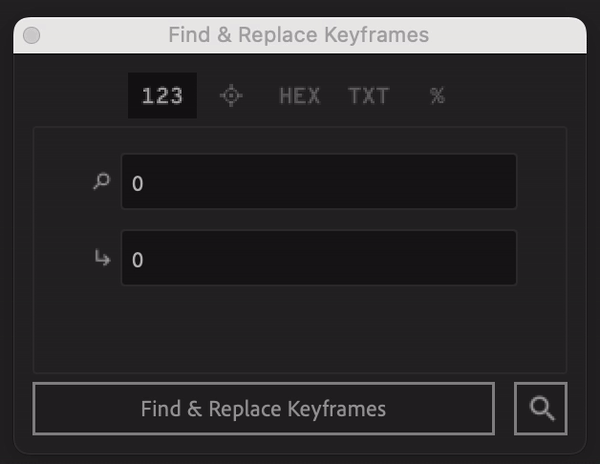Enable hex color search type
The width and height of the screenshot is (600, 464).
[300, 95]
